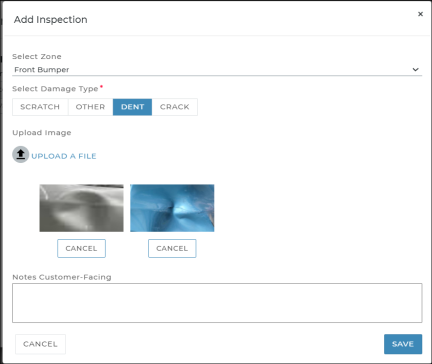
Task: Open the blue dent photo thumbnail
Action: [172, 208]
